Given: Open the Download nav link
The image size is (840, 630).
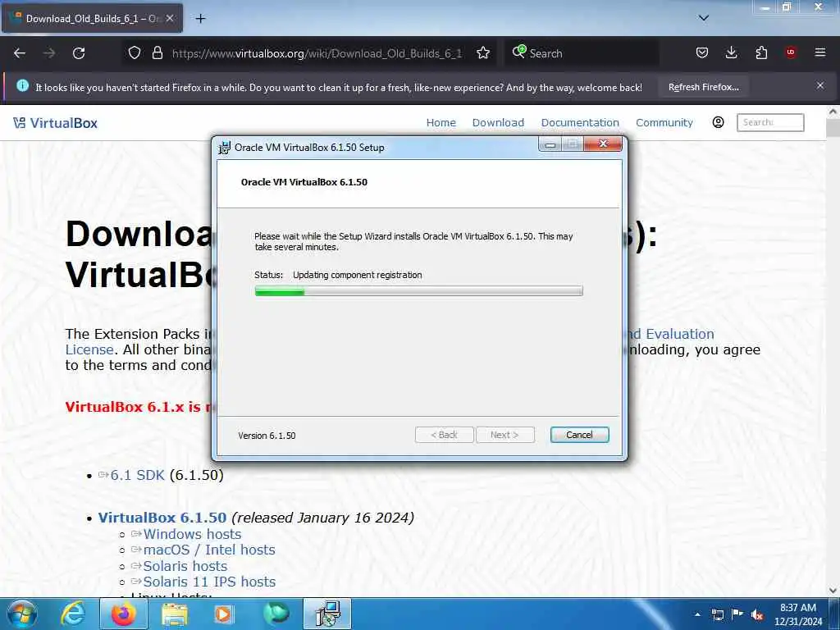Looking at the screenshot, I should click(x=498, y=123).
